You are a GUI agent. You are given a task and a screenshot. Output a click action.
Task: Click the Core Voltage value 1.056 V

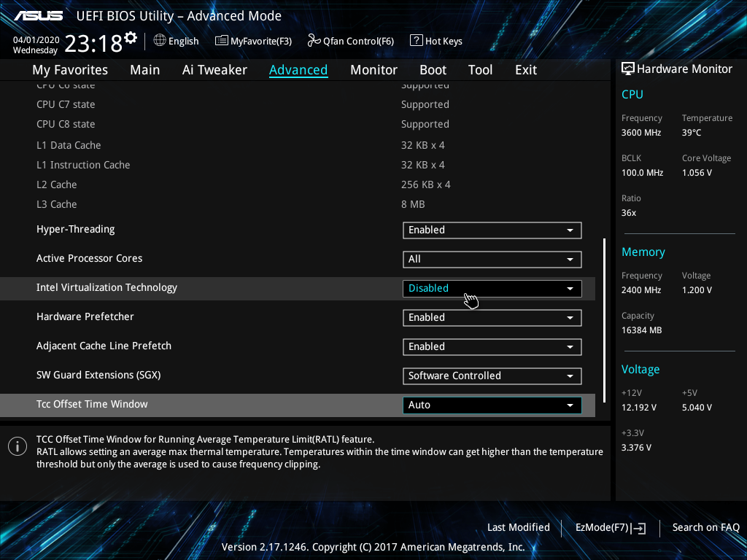click(697, 172)
